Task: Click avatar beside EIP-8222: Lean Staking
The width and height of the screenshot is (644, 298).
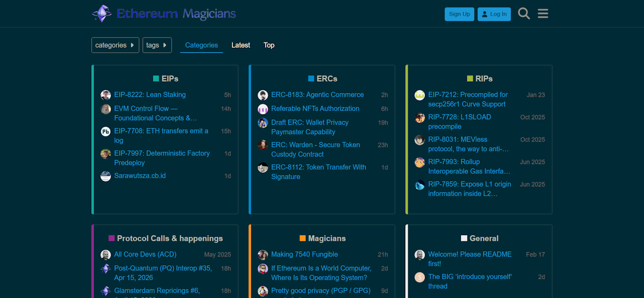Action: [106, 95]
